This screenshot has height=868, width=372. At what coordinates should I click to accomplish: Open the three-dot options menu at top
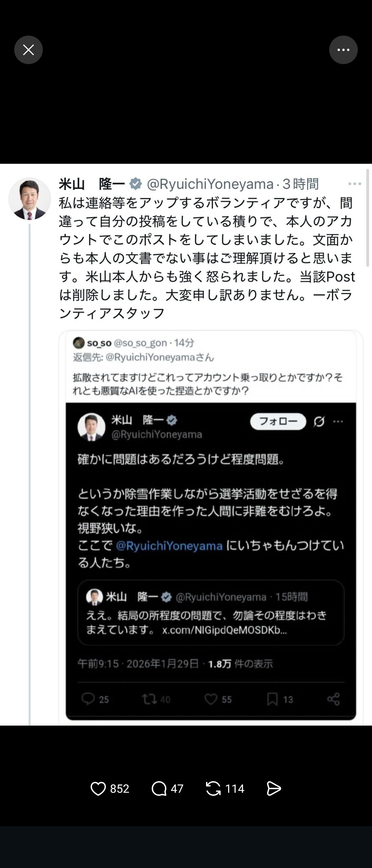tap(343, 50)
